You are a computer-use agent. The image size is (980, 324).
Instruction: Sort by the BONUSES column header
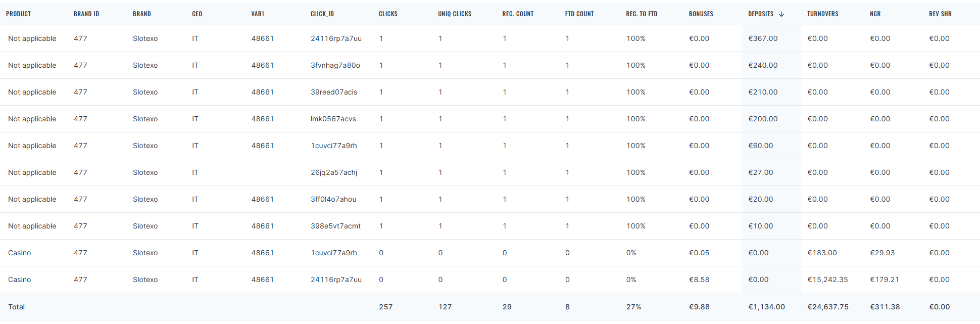click(701, 14)
